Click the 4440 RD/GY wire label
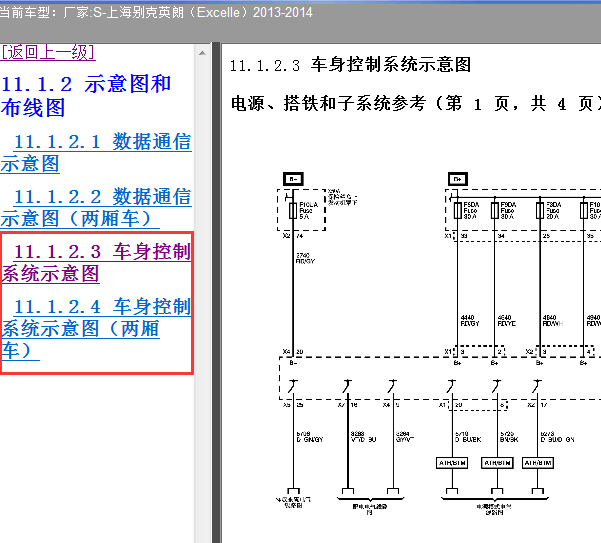Screen dimensions: 601x543 (x=470, y=321)
